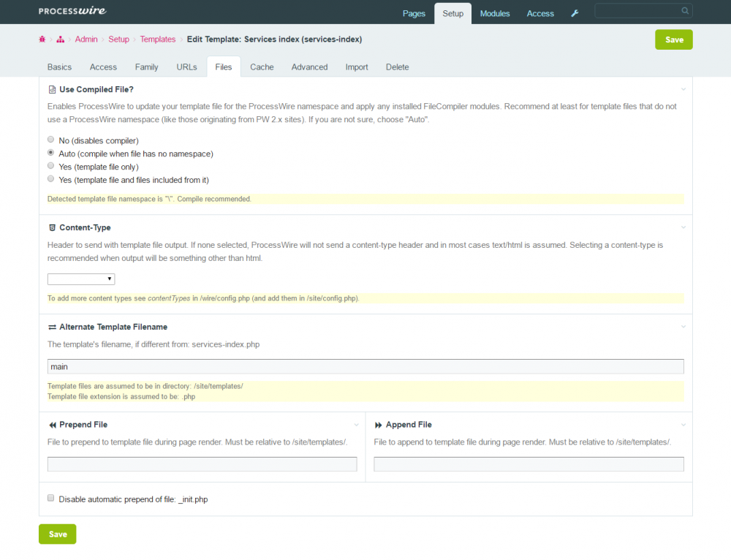
Task: Go to Templates breadcrumb link
Action: (x=158, y=39)
